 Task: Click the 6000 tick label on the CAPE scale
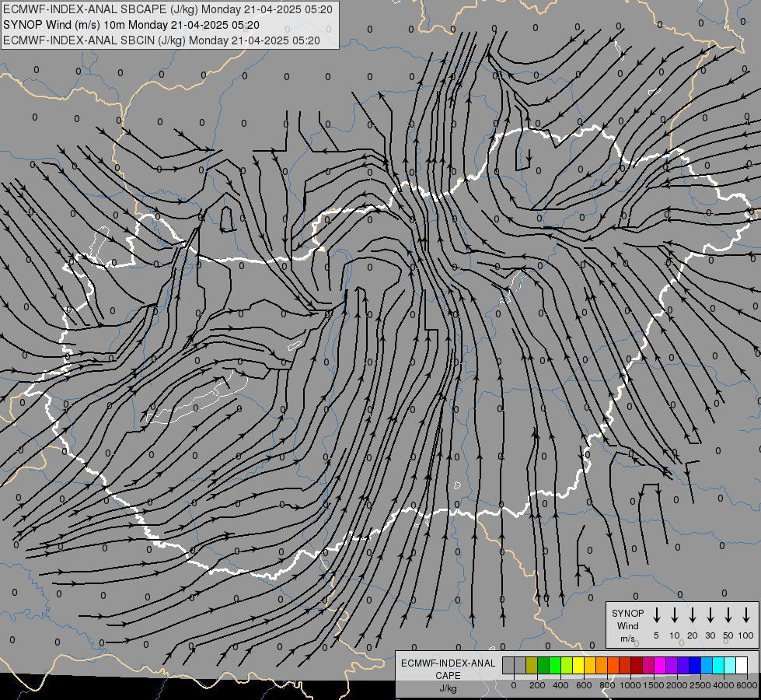tap(747, 685)
